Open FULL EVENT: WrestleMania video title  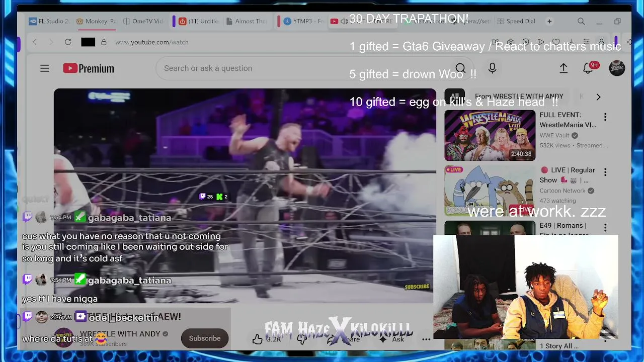[568, 120]
